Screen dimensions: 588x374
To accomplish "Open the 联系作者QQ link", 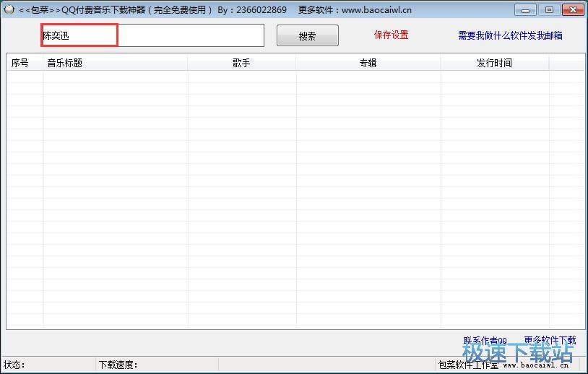I will tap(485, 341).
